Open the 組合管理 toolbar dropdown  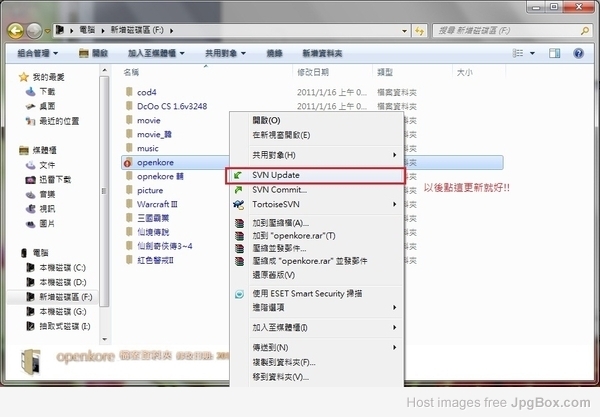click(x=38, y=52)
